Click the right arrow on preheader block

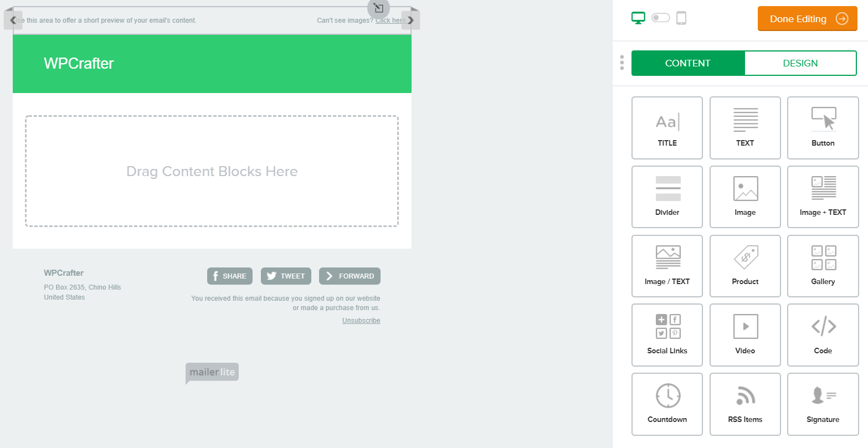click(410, 20)
